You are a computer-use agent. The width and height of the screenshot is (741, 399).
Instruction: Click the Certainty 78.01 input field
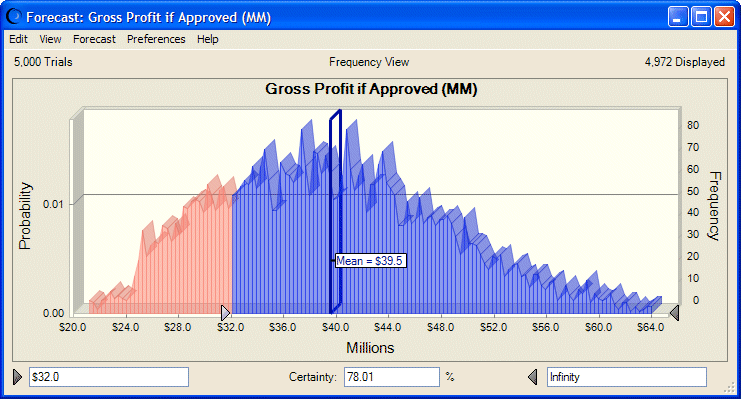(x=392, y=377)
